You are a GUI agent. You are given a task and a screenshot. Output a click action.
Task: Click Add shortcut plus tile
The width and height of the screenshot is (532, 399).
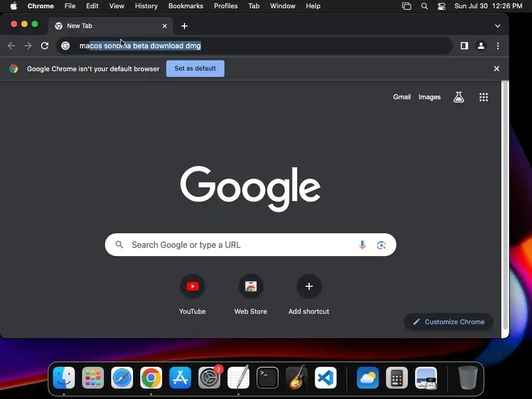[309, 294]
